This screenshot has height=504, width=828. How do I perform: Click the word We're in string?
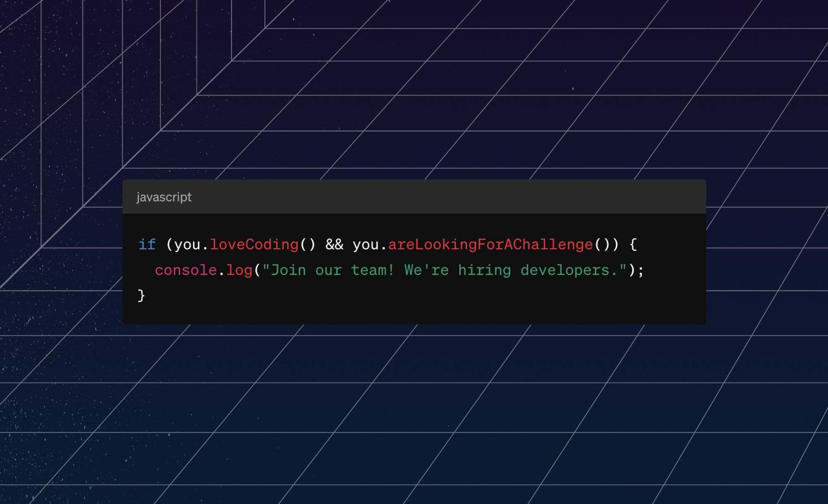tap(426, 271)
